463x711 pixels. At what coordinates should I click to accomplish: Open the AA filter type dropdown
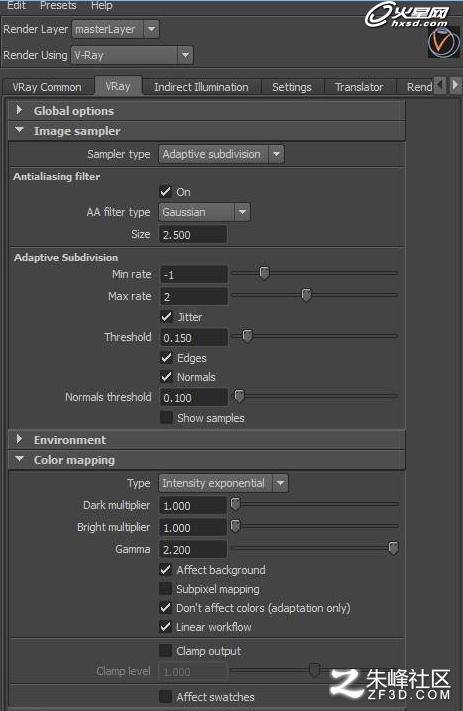204,212
